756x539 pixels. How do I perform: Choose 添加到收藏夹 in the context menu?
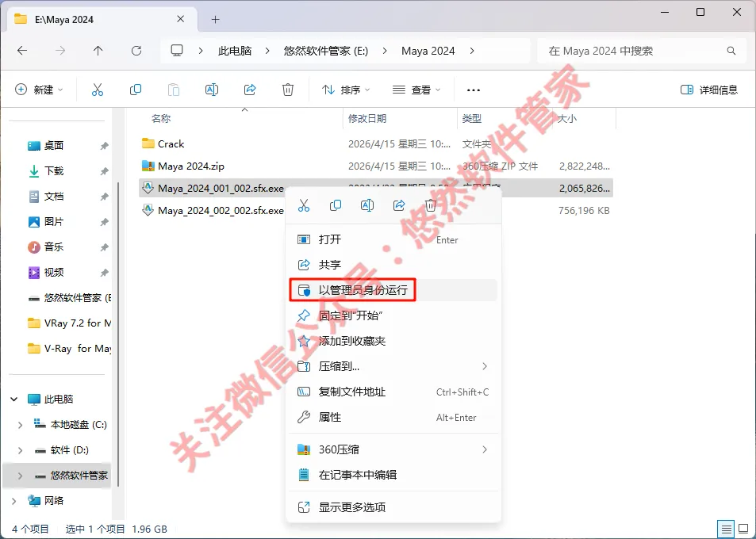coord(393,341)
